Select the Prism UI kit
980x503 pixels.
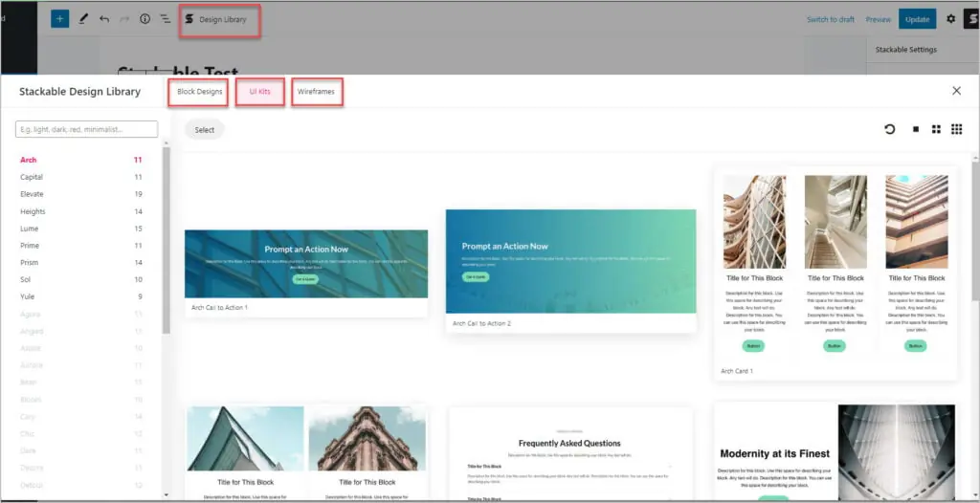tap(81, 262)
